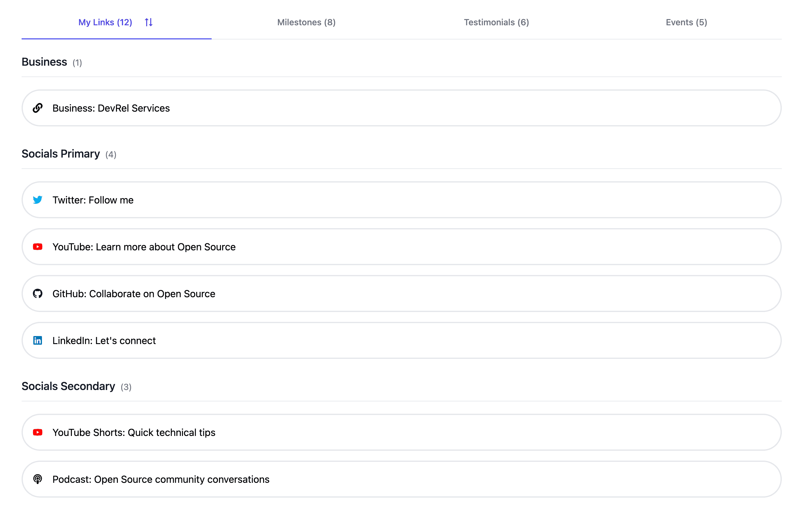Screen dimensions: 812x505
Task: Click the Socials Primary section heading
Action: (x=61, y=154)
